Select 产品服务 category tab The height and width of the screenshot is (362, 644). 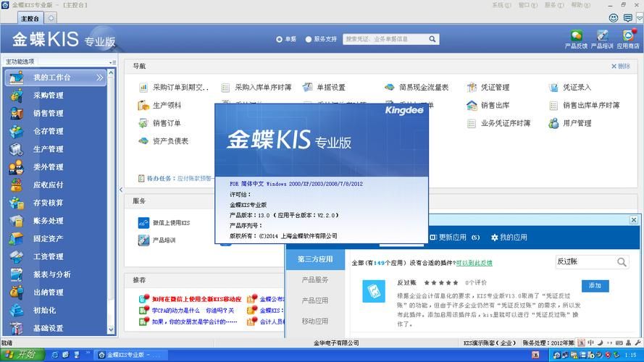pos(315,280)
